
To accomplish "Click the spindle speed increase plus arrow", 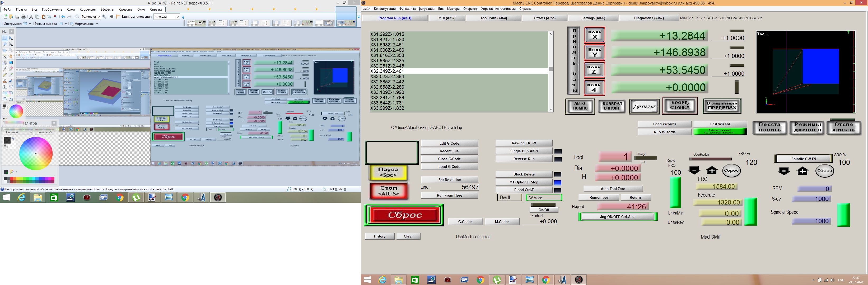I will tap(803, 171).
